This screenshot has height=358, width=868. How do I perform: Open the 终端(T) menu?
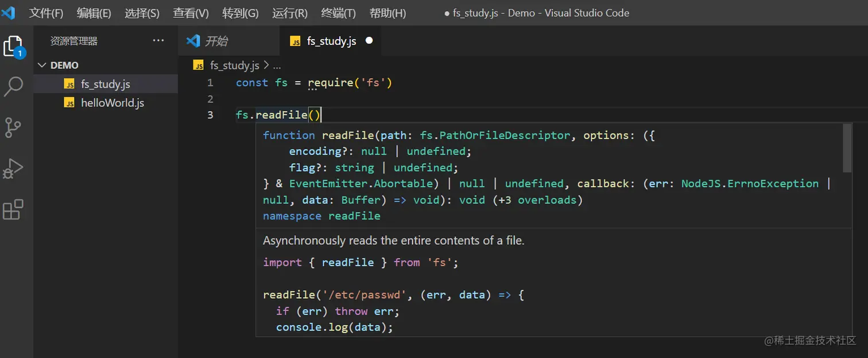[339, 13]
